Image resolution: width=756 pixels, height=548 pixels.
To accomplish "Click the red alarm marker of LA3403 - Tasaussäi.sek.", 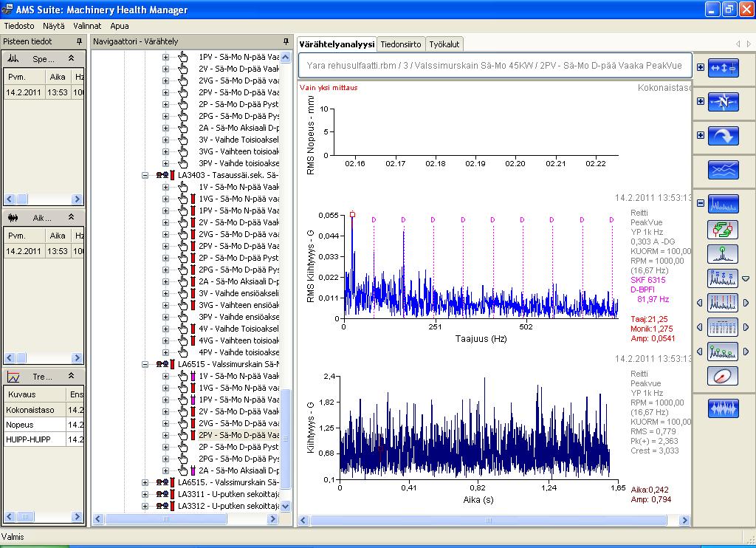I will [173, 175].
